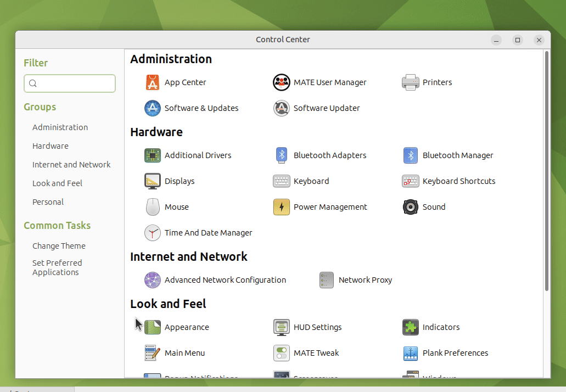The width and height of the screenshot is (566, 392).
Task: Click the 'MATE Tweak' label
Action: click(x=316, y=353)
